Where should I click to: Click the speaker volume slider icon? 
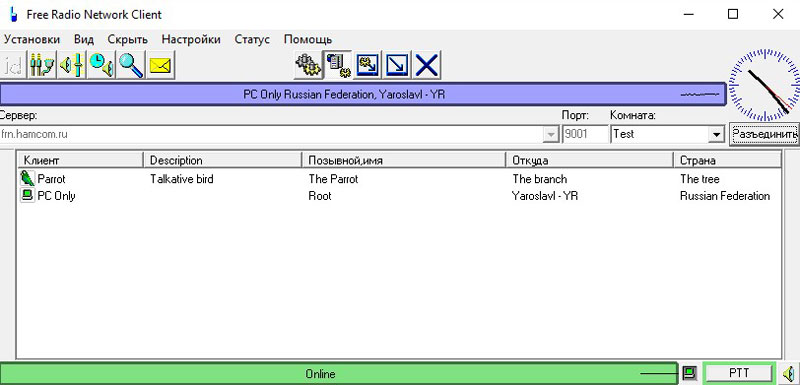click(x=72, y=65)
